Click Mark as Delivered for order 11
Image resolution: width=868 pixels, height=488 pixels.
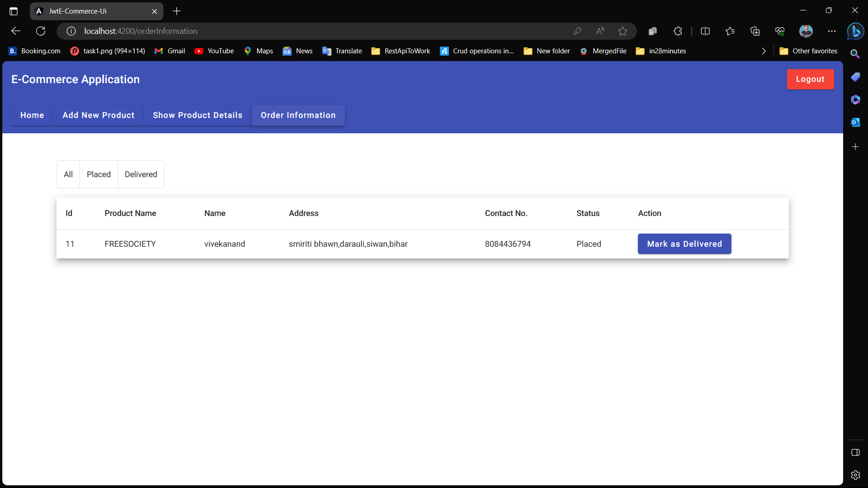pos(684,244)
